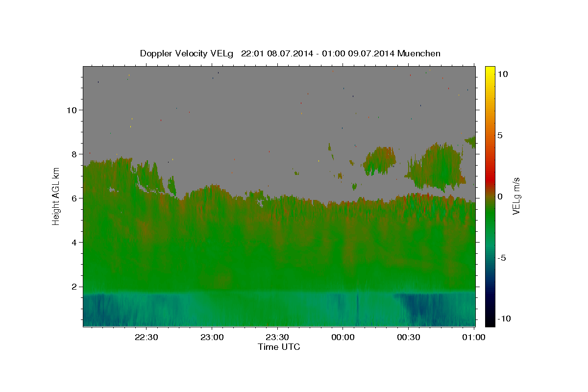Click the 'VELg m/s' colorbar label
Screen dimensions: 588x392
coord(516,196)
